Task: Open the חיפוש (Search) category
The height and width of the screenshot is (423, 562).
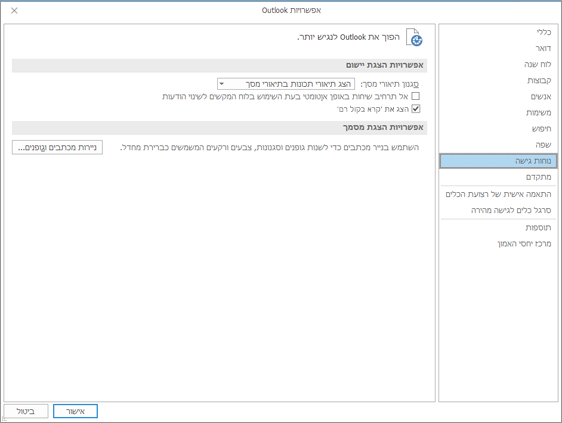Action: point(498,129)
